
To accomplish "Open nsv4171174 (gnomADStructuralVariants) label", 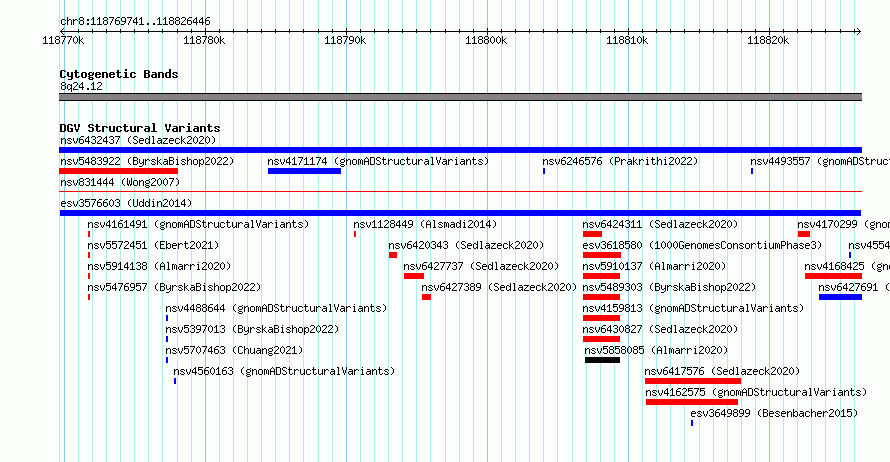I will (378, 161).
